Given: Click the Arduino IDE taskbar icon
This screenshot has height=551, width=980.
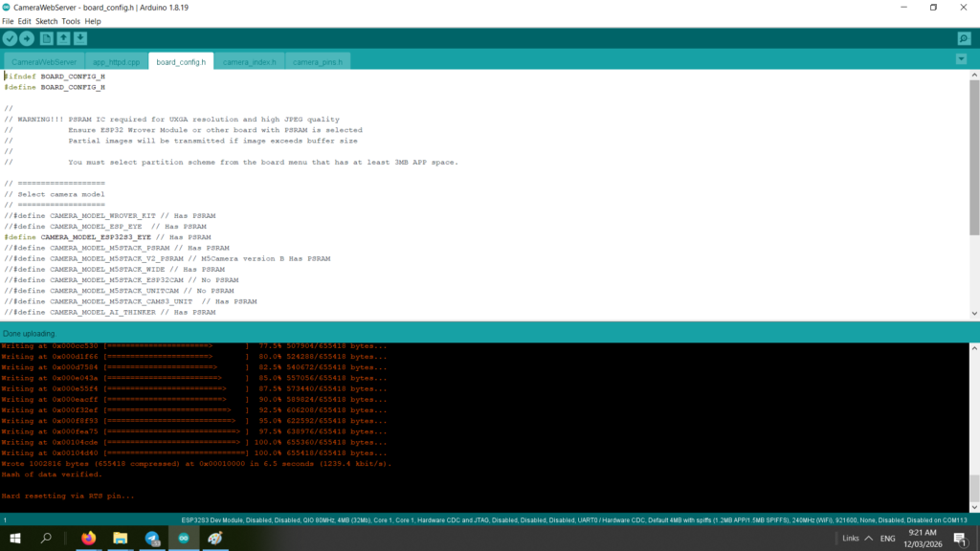Looking at the screenshot, I should pyautogui.click(x=184, y=539).
